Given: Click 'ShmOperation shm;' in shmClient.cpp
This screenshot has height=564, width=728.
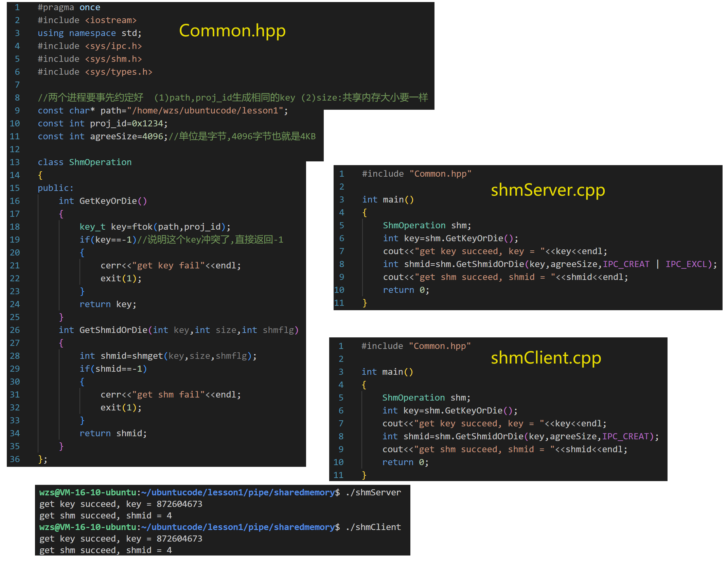Looking at the screenshot, I should [427, 398].
